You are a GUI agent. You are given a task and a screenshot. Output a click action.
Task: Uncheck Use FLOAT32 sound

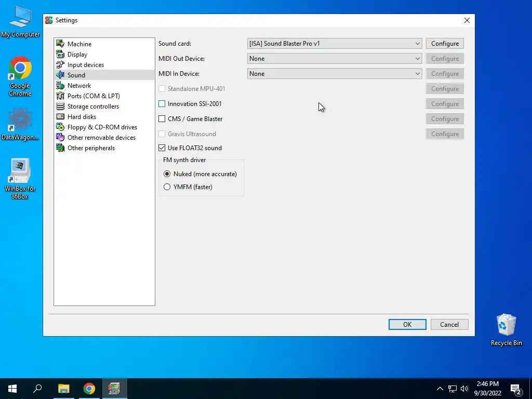[162, 148]
